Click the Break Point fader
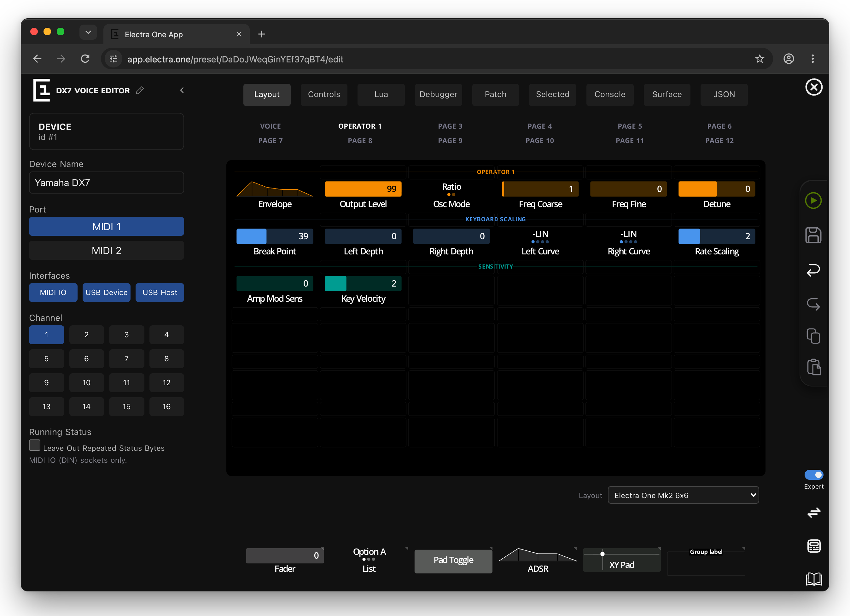Screen dimensions: 850x616 tap(275, 236)
